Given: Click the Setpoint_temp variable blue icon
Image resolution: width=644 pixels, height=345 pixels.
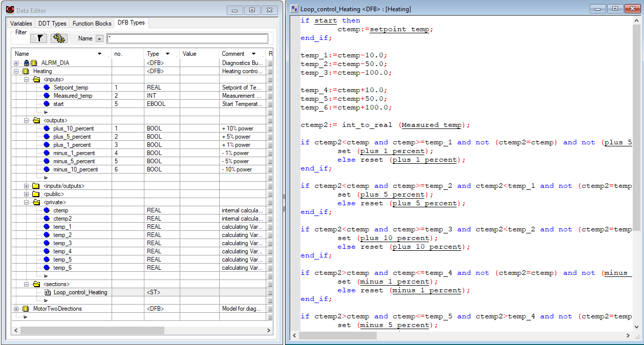Looking at the screenshot, I should (47, 88).
